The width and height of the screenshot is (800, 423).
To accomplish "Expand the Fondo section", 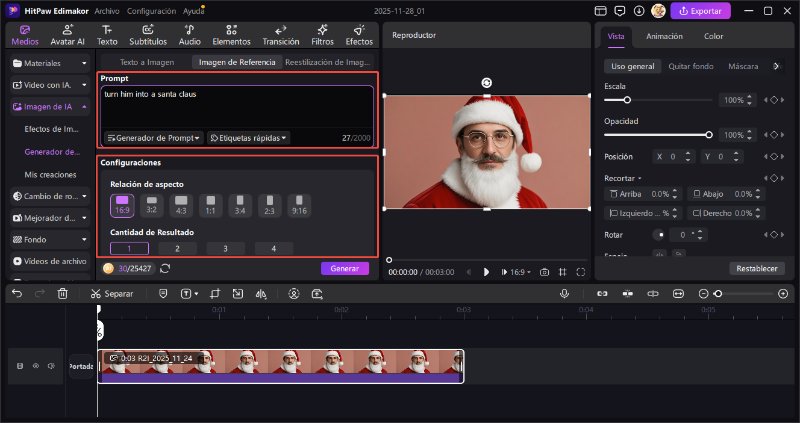I will (x=50, y=239).
